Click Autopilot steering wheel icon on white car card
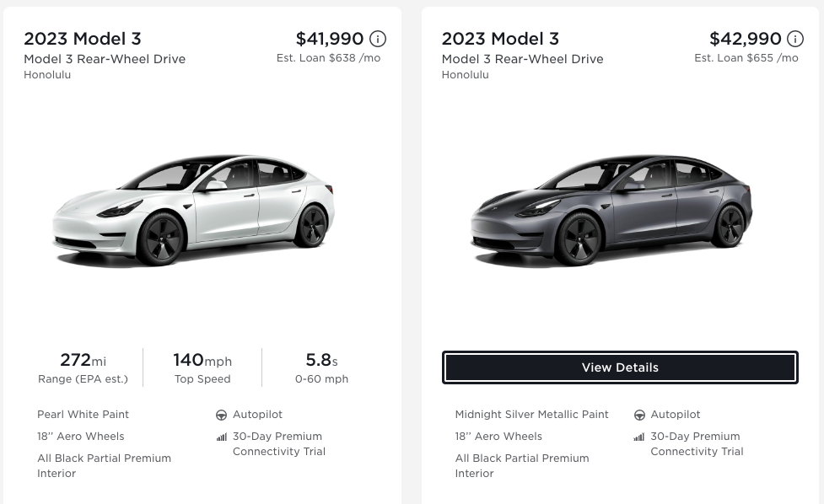Viewport: 824px width, 504px height. 222,415
